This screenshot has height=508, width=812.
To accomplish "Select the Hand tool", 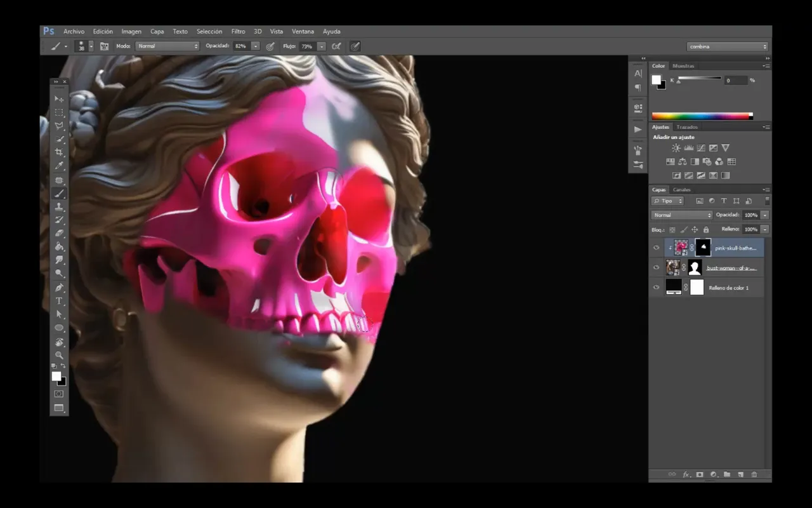I will 59,342.
